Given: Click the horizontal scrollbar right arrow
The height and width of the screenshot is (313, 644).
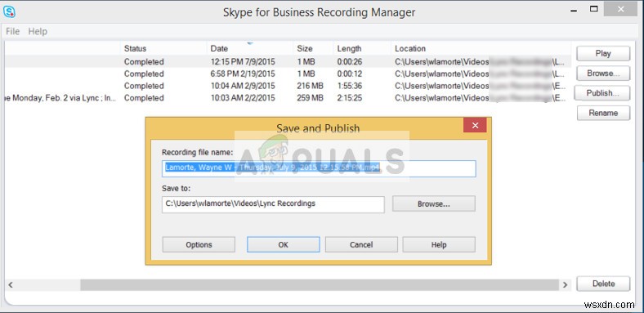Looking at the screenshot, I should click(x=566, y=284).
